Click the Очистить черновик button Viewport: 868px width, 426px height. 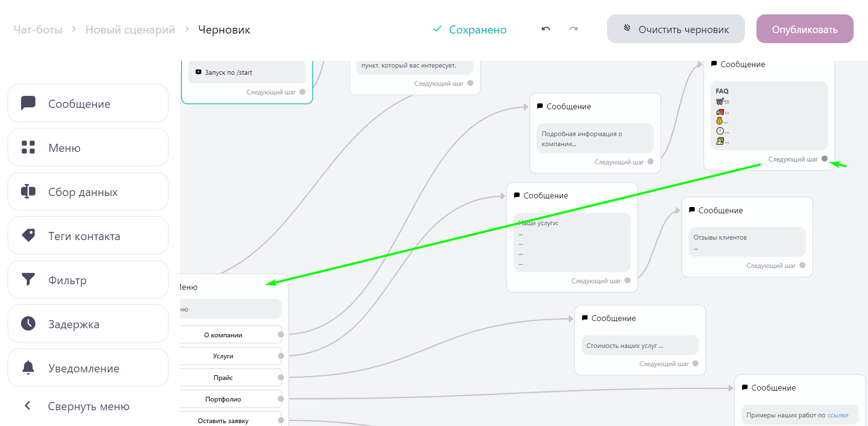(x=676, y=29)
